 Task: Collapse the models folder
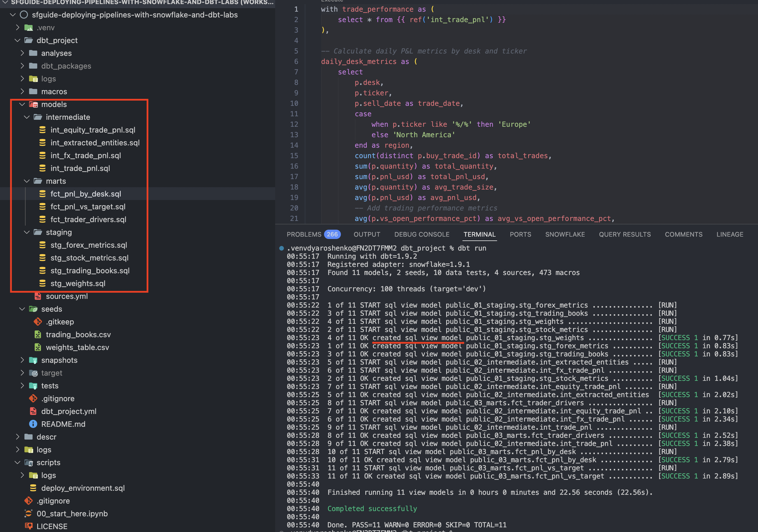click(22, 104)
